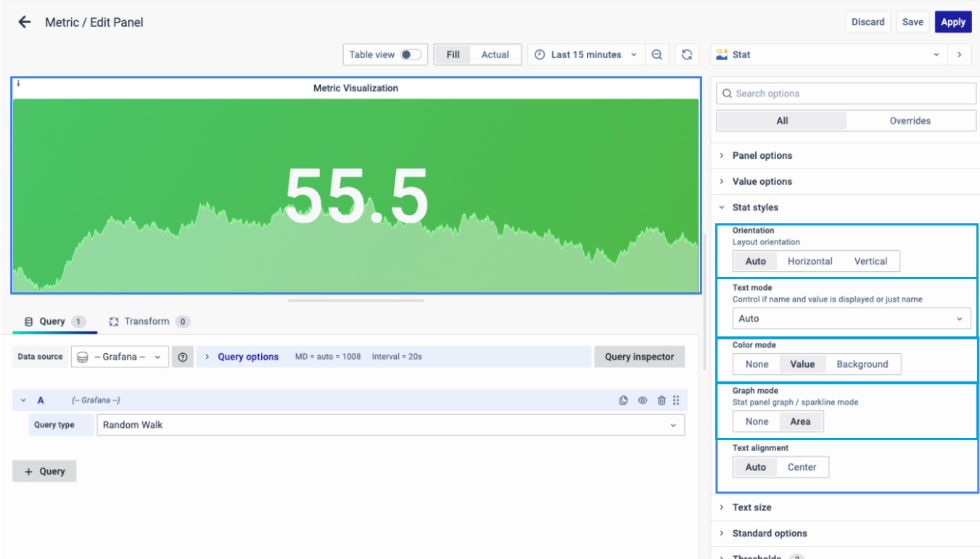Click the back arrow icon
The width and height of the screenshot is (980, 559).
[x=25, y=22]
